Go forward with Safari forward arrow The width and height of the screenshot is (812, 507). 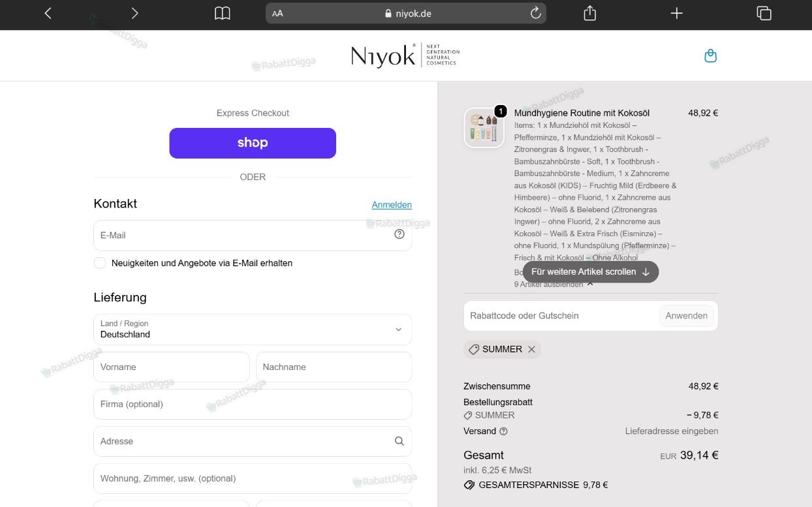(x=134, y=13)
